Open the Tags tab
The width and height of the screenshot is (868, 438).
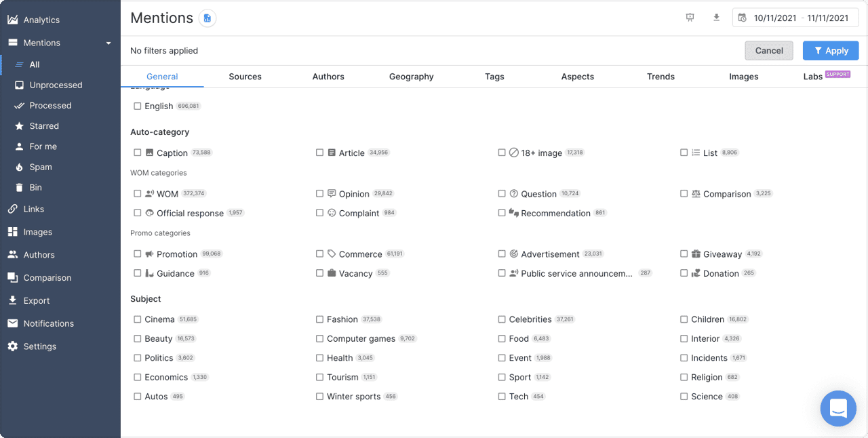[x=494, y=77]
